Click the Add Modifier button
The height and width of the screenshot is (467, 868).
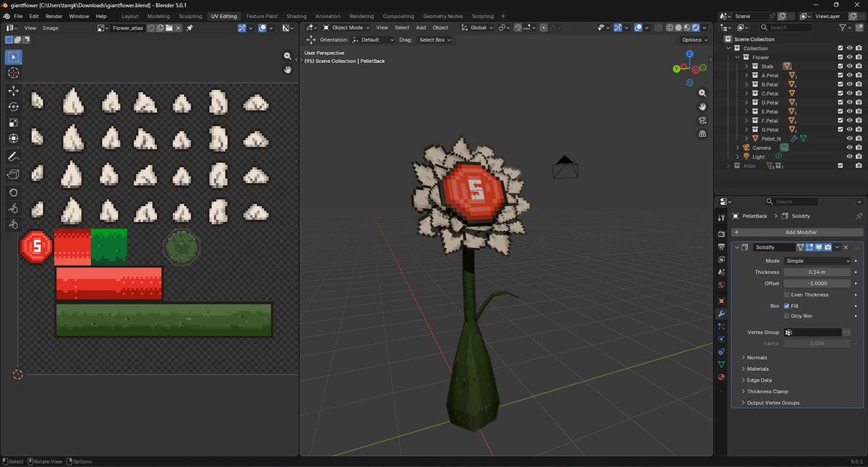[798, 232]
